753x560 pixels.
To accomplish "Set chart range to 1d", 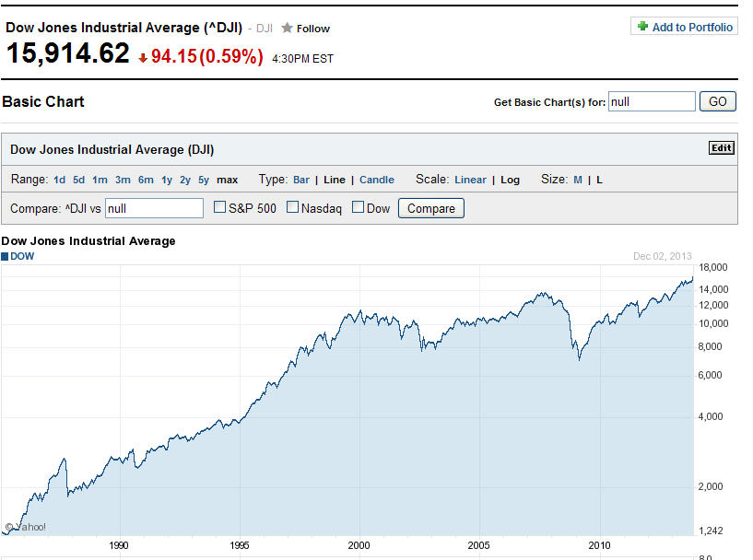I will tap(60, 180).
